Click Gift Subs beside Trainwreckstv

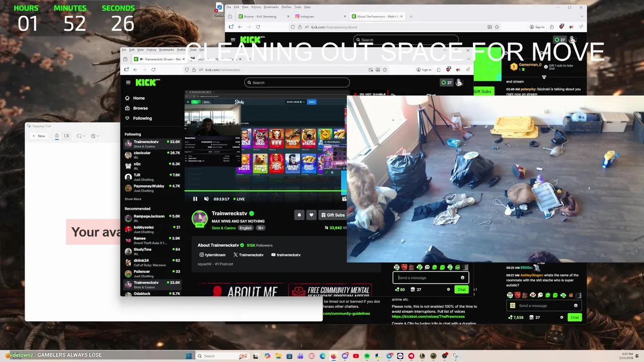(x=333, y=215)
